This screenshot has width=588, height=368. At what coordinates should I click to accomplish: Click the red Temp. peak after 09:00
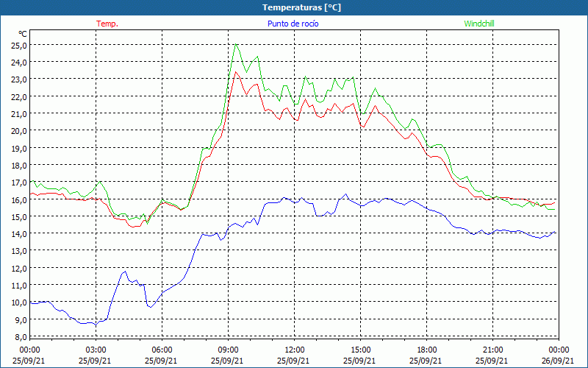coord(235,72)
